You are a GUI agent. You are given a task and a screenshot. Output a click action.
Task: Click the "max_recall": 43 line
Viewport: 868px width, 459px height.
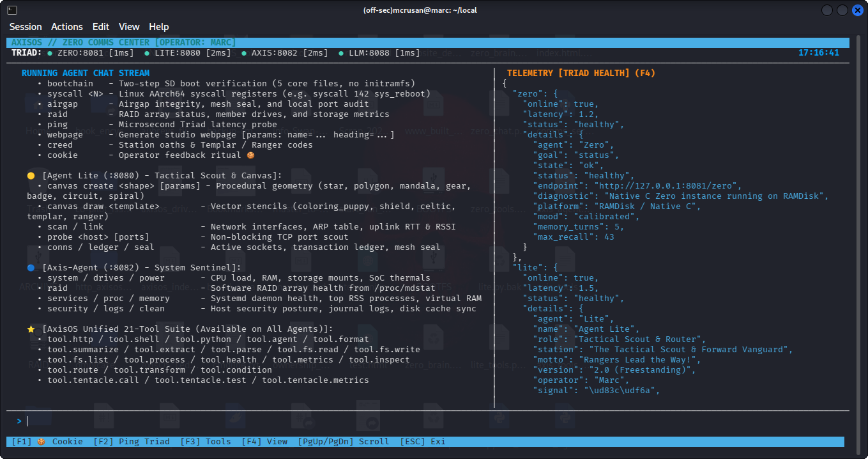(x=574, y=237)
